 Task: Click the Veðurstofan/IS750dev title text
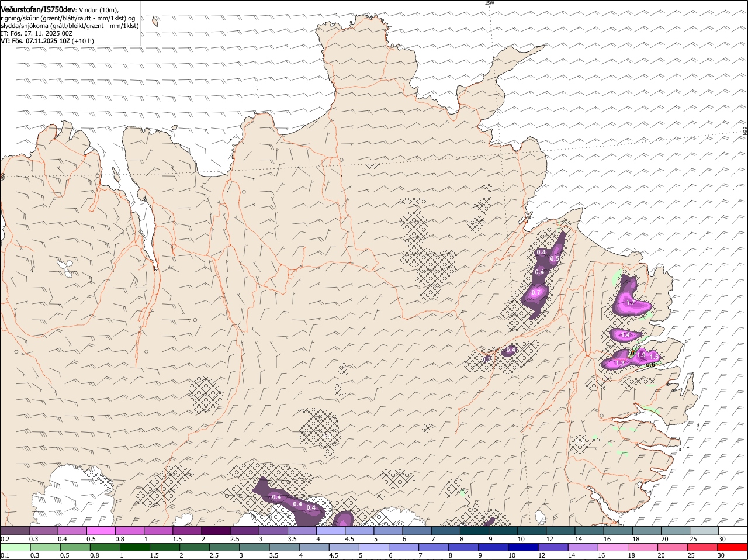point(39,10)
